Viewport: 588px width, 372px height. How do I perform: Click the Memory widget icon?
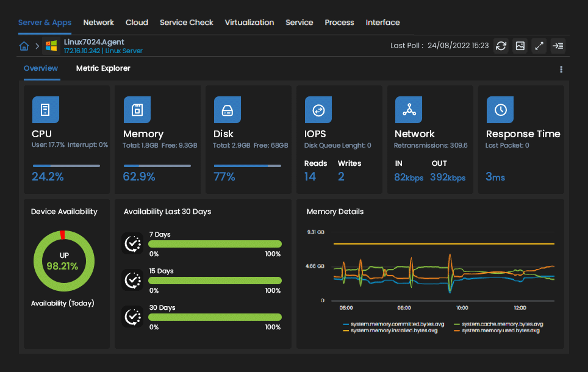(137, 110)
